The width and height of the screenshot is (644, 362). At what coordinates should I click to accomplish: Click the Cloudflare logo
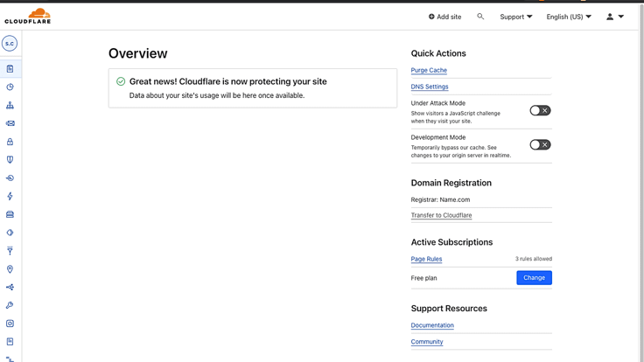pyautogui.click(x=27, y=16)
